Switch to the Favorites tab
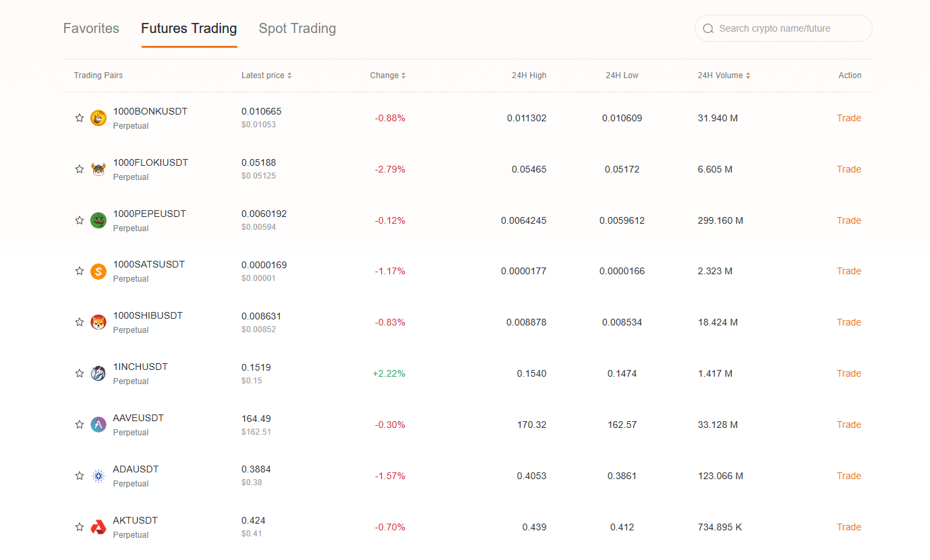 tap(90, 28)
